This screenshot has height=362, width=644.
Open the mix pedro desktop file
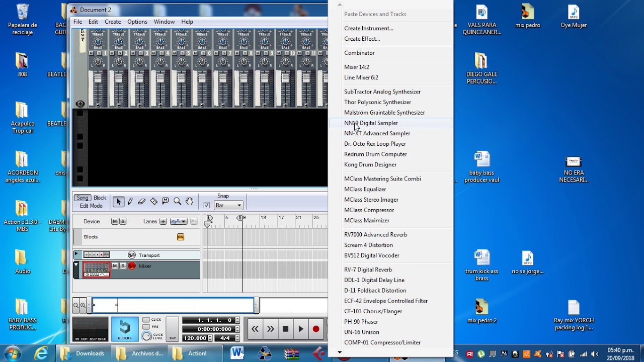(x=528, y=16)
